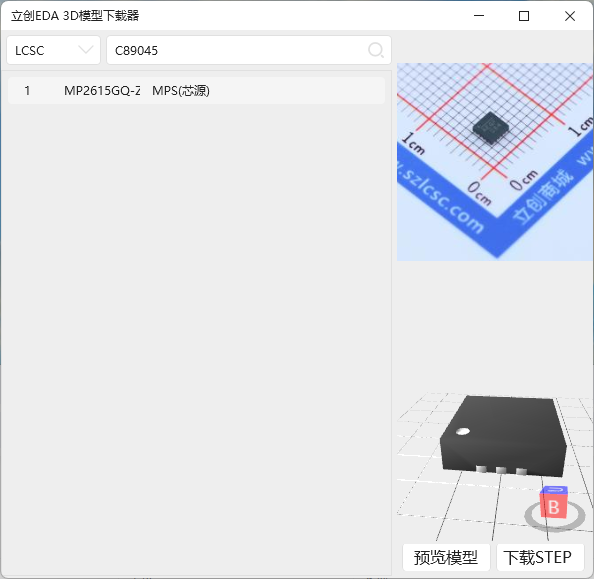
Task: Click the white pin-1 dot on 3D chip
Action: [x=463, y=431]
